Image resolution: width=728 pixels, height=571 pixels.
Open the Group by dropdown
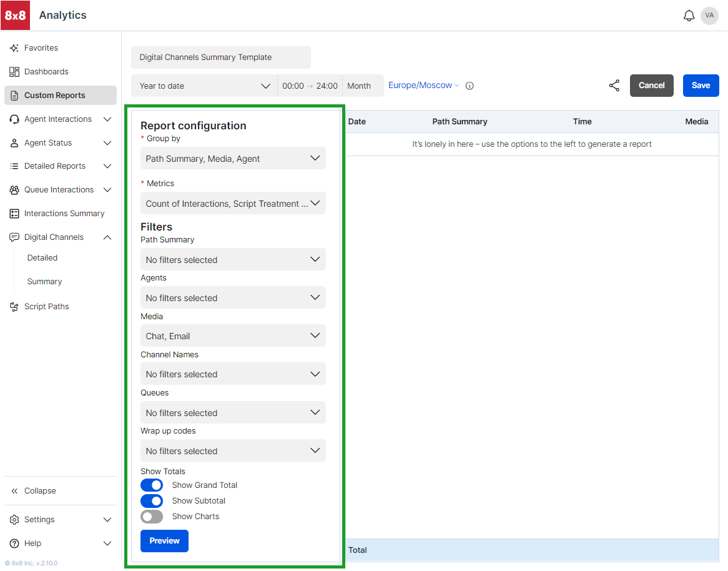pos(232,158)
